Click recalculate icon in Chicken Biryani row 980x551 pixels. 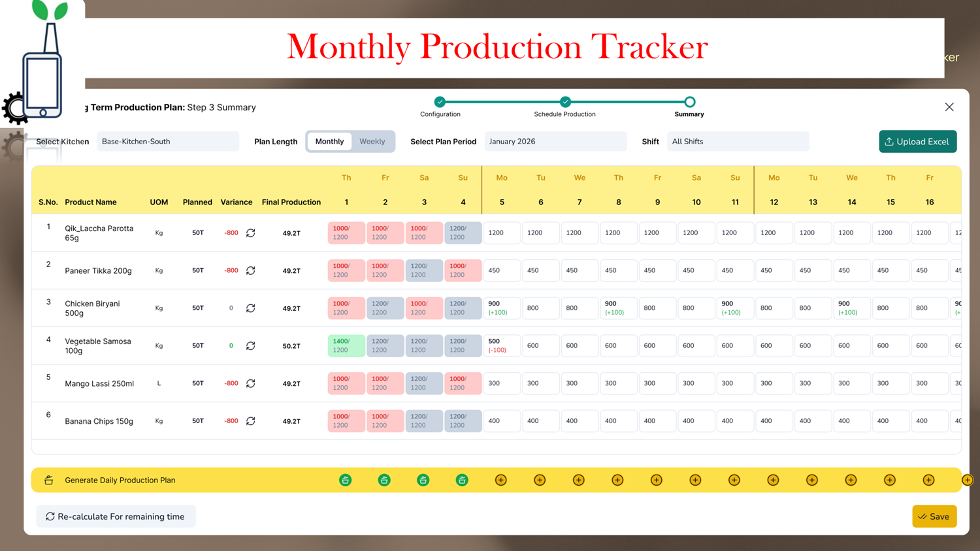click(x=250, y=308)
